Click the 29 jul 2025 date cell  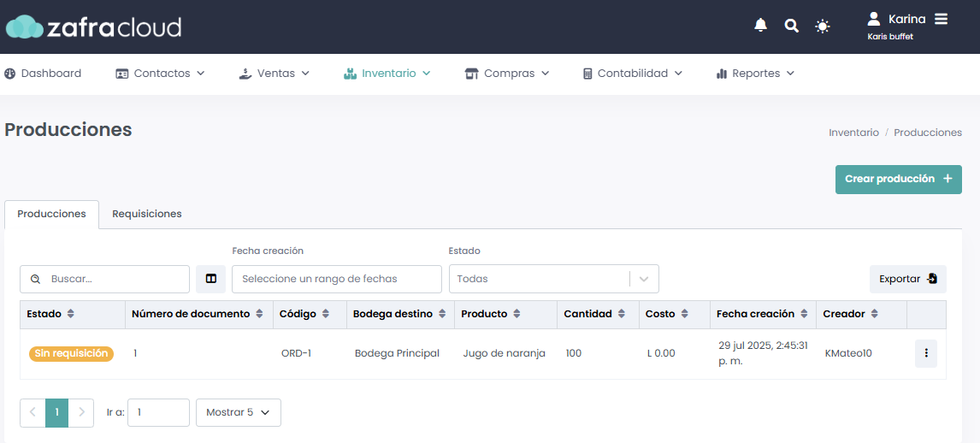click(x=762, y=354)
